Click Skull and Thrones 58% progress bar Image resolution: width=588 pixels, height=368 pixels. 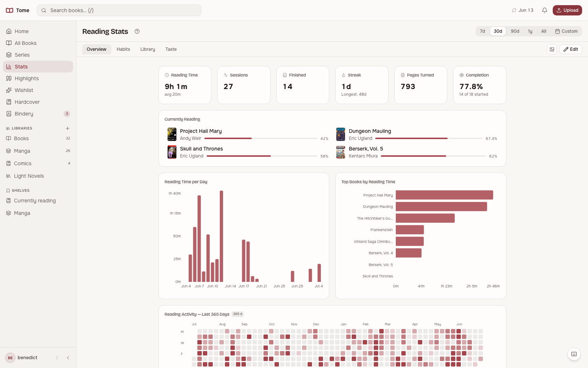click(262, 156)
